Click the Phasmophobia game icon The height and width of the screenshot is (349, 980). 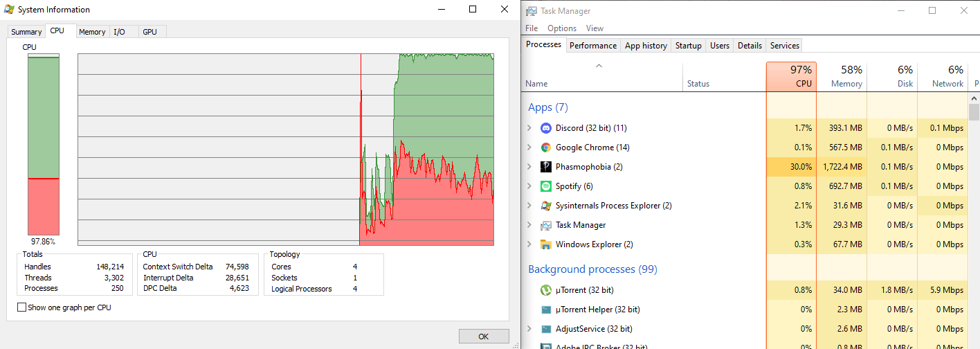click(x=545, y=167)
